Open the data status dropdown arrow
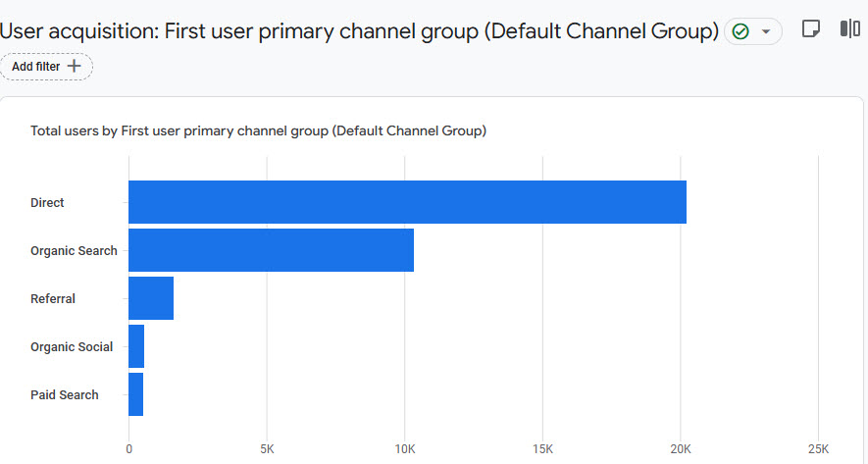Viewport: 868px width, 464px height. 766,31
